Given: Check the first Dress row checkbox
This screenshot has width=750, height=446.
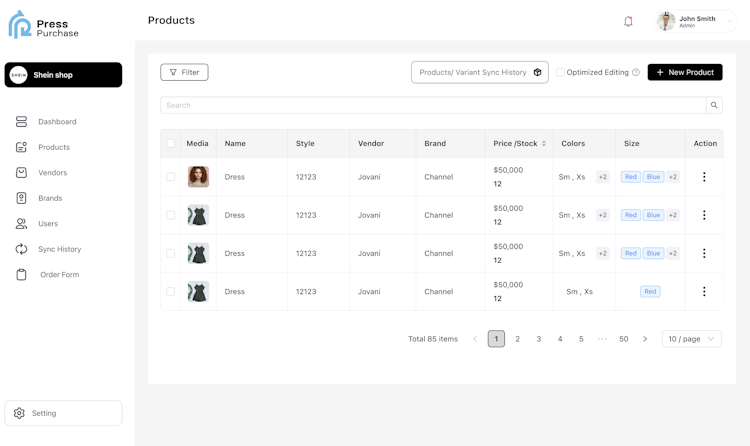Looking at the screenshot, I should (x=170, y=177).
